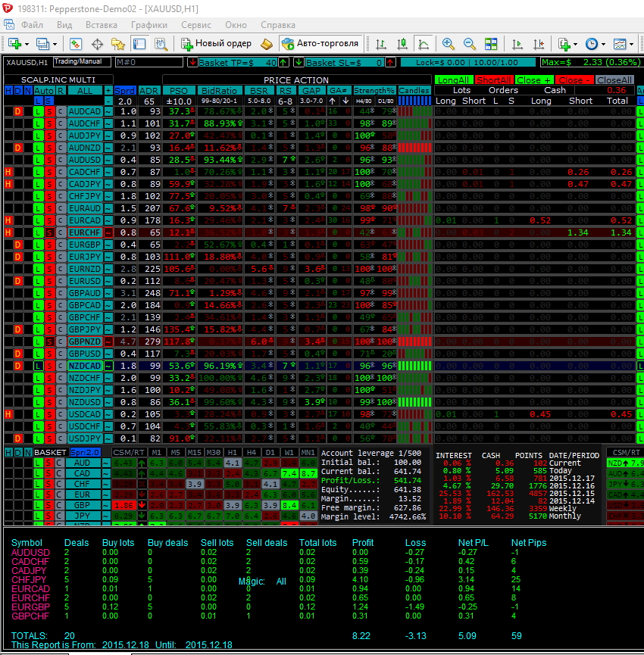Open the Profiles toolbar icon
Screen dimensions: 644x655
tap(42, 43)
